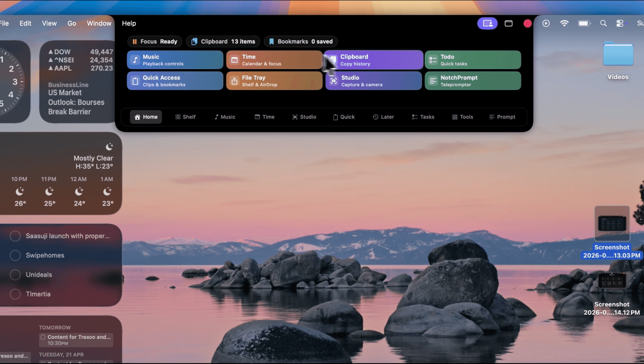Image resolution: width=644 pixels, height=364 pixels.
Task: Open Spotlight search magnifier icon
Action: pyautogui.click(x=603, y=23)
